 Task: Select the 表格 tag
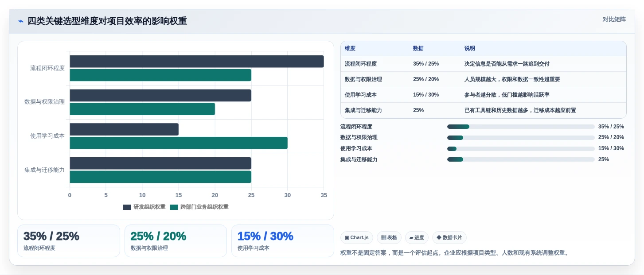[389, 238]
